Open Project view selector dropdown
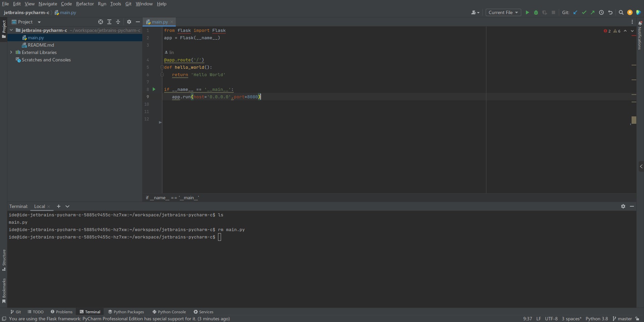Image resolution: width=644 pixels, height=322 pixels. (x=26, y=22)
